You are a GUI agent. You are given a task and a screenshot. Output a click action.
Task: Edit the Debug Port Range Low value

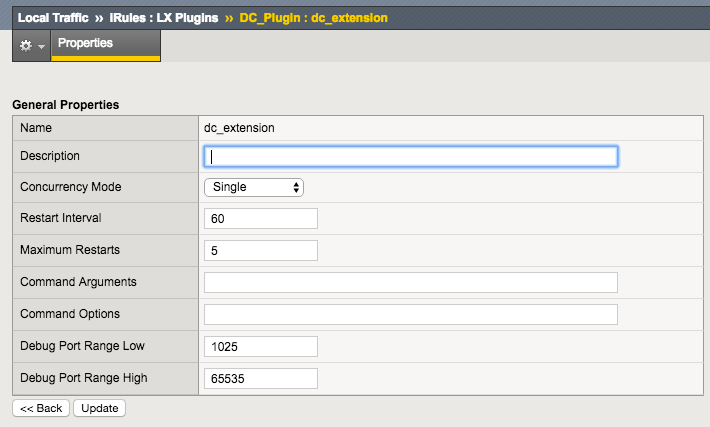pos(260,346)
